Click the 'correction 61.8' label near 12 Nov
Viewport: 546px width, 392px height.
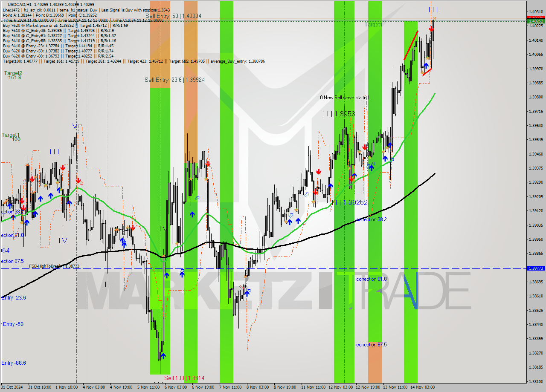pyautogui.click(x=372, y=279)
